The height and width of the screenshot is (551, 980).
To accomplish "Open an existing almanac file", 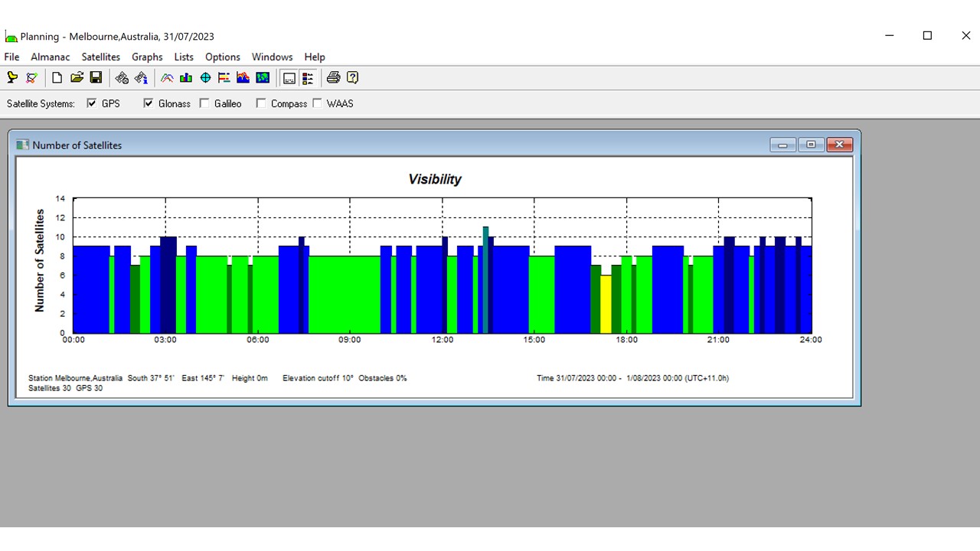I will [76, 77].
